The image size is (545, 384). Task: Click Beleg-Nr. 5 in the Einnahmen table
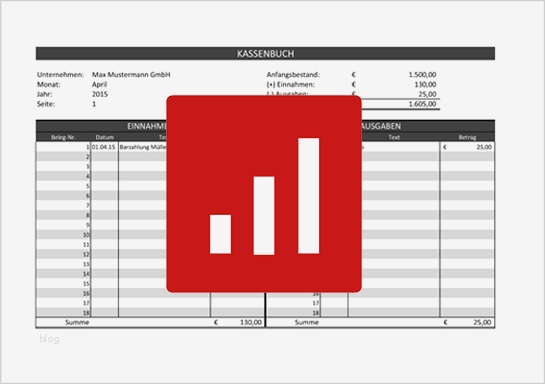click(88, 186)
